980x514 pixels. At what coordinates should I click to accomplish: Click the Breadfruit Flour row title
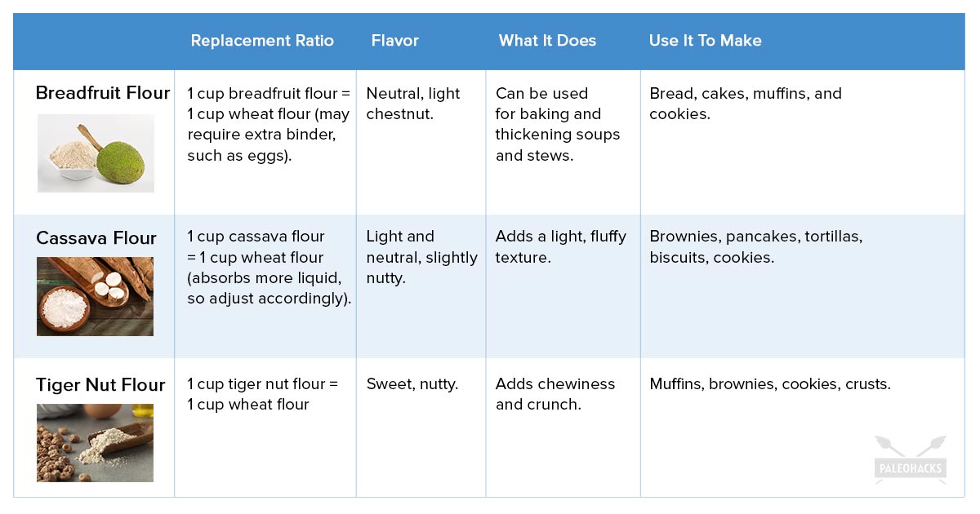(x=103, y=93)
